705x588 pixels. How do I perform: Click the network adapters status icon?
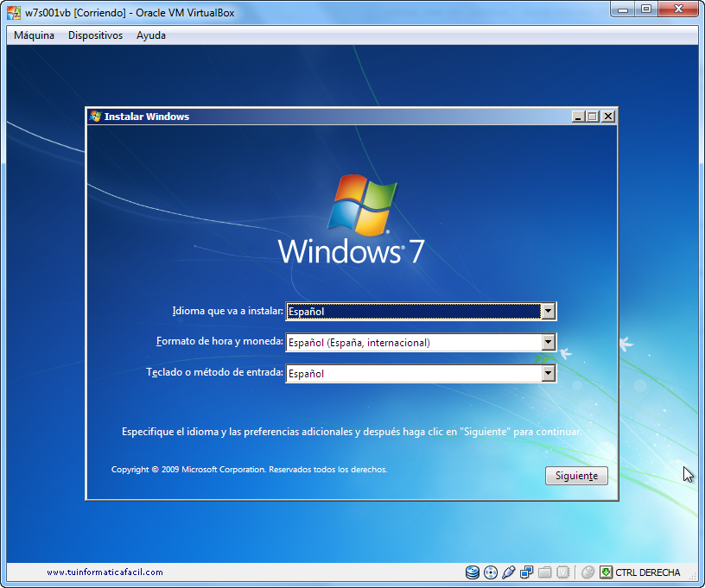(x=526, y=572)
